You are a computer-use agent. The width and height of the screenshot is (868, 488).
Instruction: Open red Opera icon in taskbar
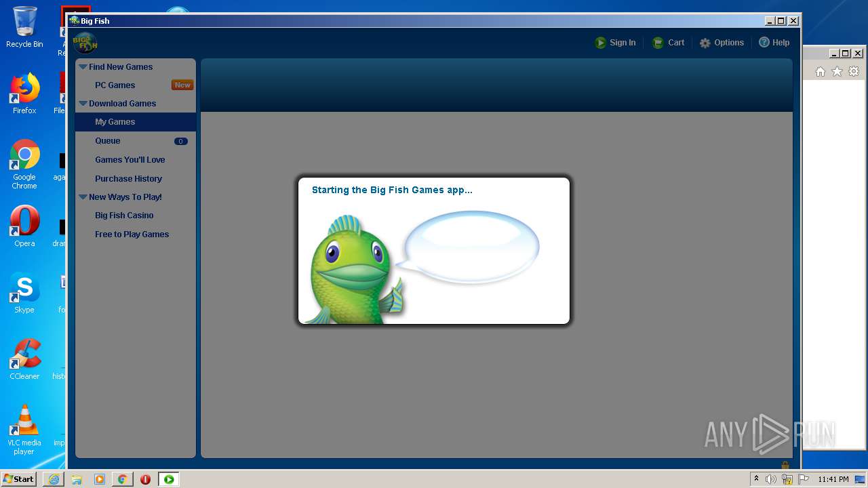tap(145, 479)
